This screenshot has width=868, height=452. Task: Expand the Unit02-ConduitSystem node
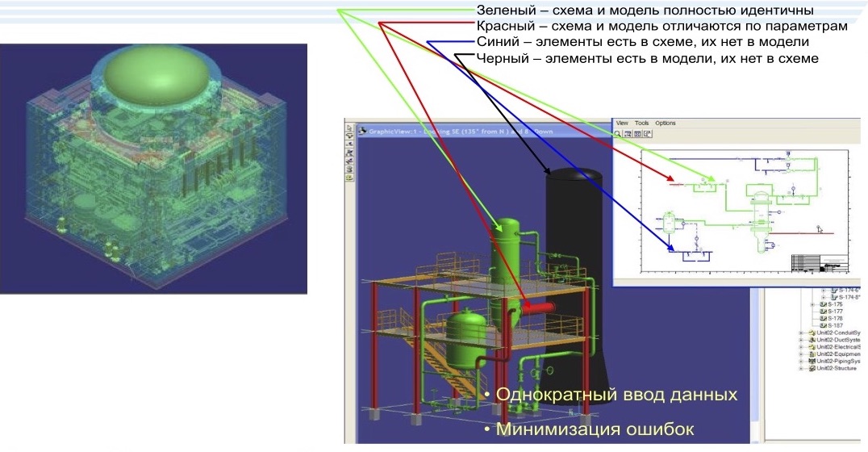click(801, 333)
